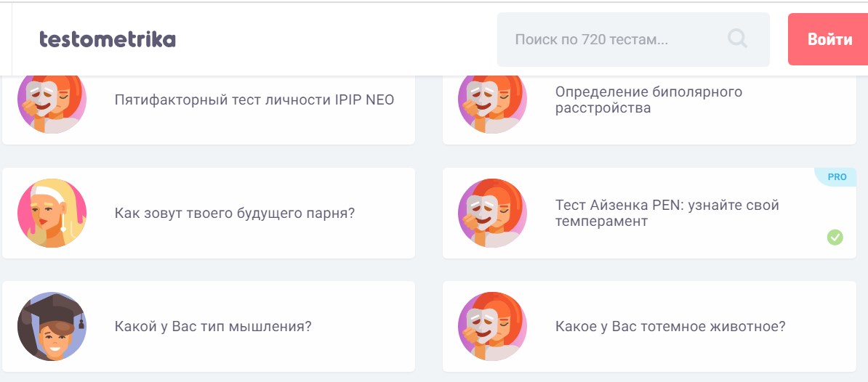868x382 pixels.
Task: Open Определение биполярного расстройства test
Action: (x=648, y=100)
